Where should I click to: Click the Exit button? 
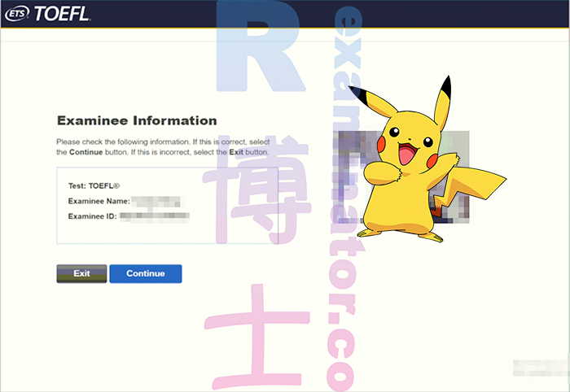[x=81, y=274]
